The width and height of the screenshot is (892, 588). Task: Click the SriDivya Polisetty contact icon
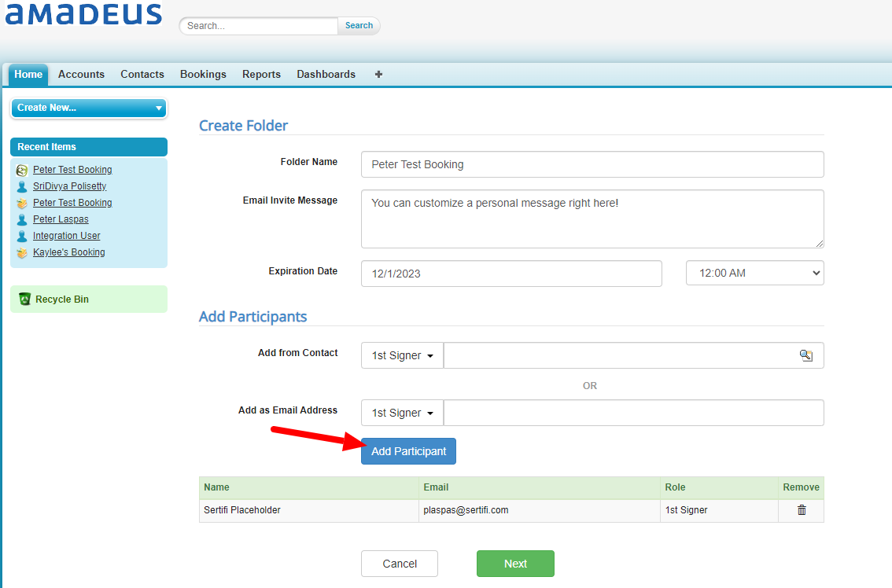22,186
